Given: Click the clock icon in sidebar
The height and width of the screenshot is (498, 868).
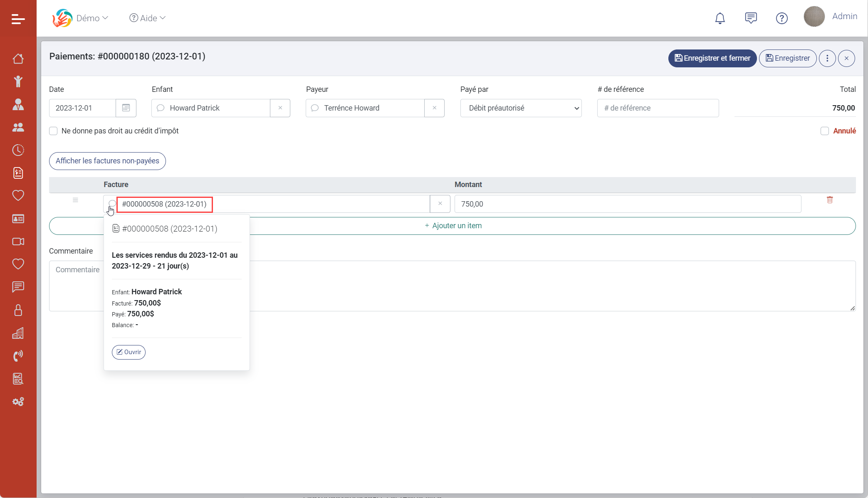Looking at the screenshot, I should [18, 150].
